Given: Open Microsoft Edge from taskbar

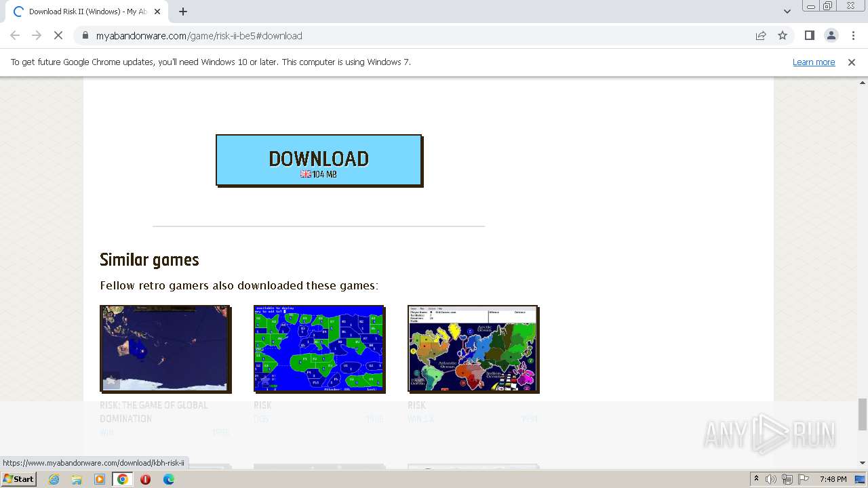Looking at the screenshot, I should 169,479.
